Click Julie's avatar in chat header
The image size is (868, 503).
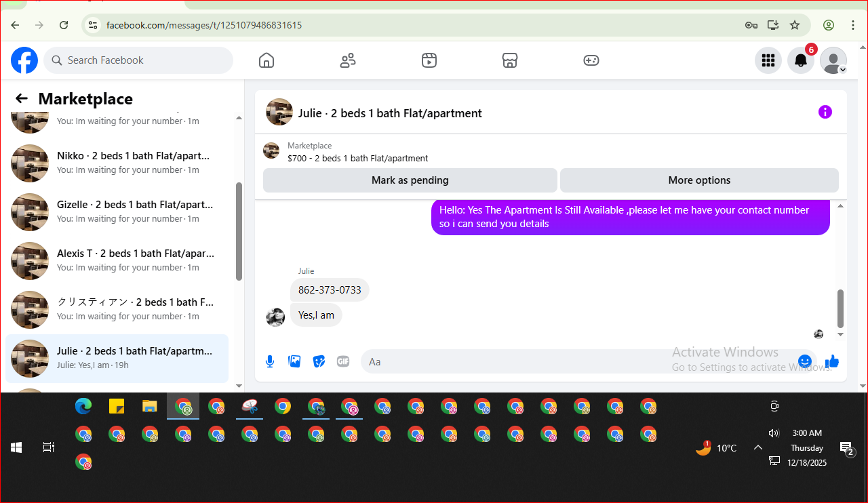(x=279, y=112)
